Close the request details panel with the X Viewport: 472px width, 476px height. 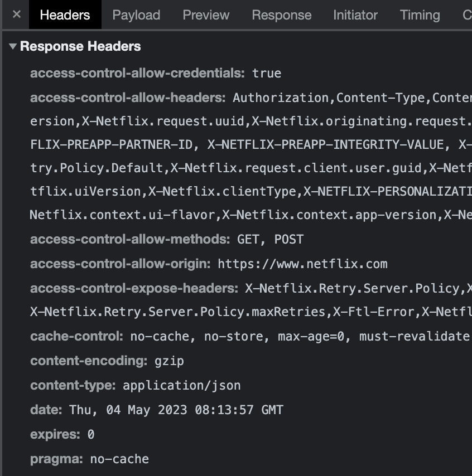pos(15,14)
